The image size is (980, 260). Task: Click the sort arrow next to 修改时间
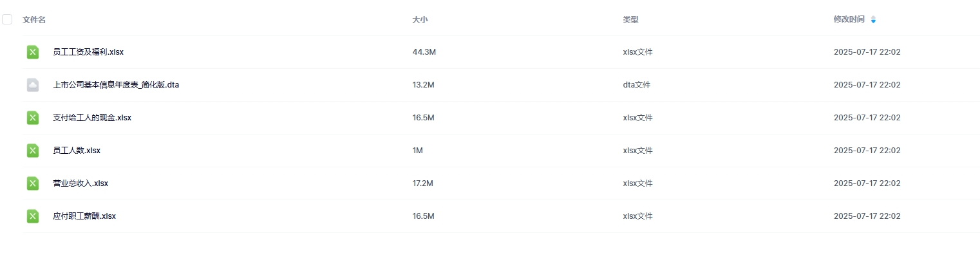coord(873,19)
